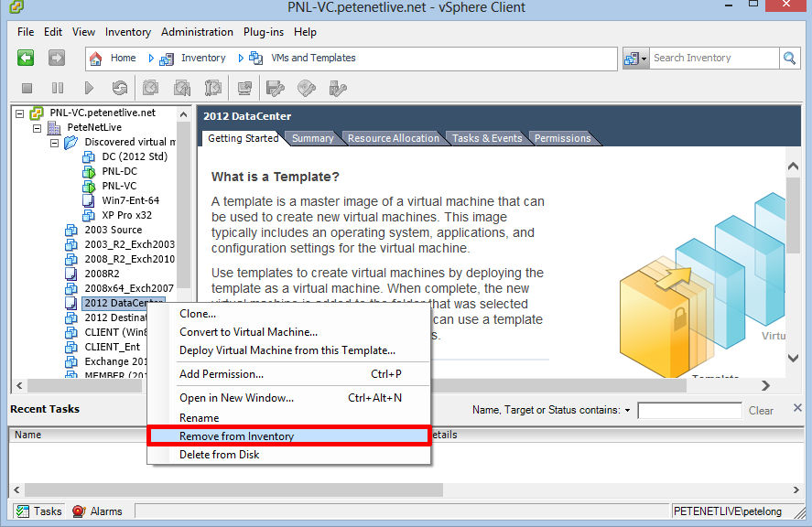This screenshot has width=812, height=527.
Task: Select Rename from the context menu
Action: (x=289, y=418)
